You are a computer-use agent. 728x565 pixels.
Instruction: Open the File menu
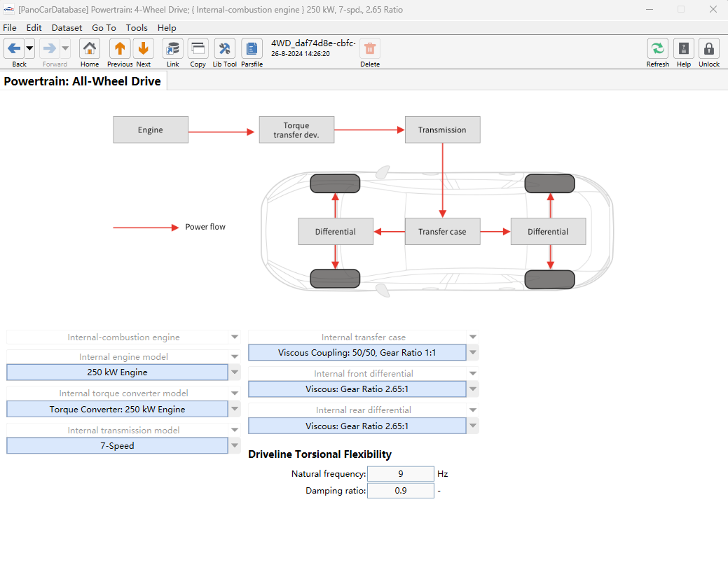10,28
